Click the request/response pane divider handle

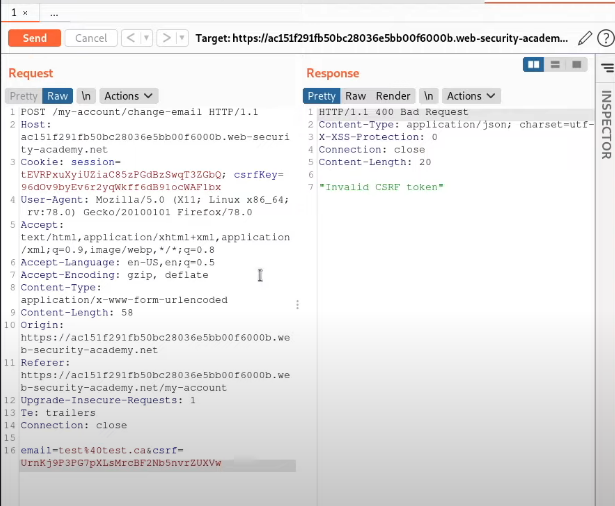coord(298,304)
